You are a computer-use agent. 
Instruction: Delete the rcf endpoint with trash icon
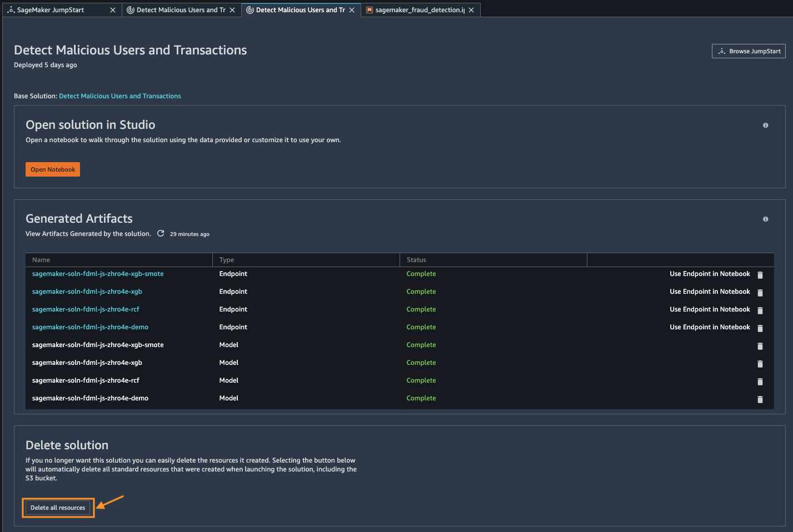tap(760, 310)
